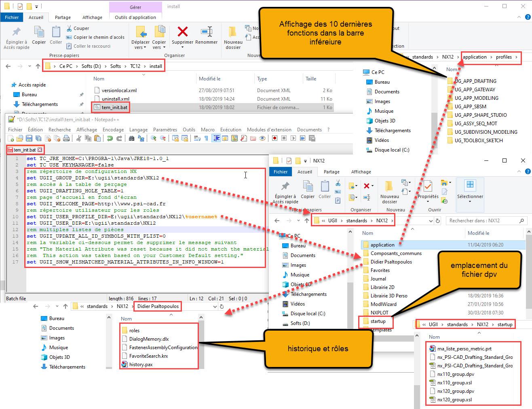Click the Find binoculars icon in Notepad++
Screen dimensions: 532x409
point(131,138)
